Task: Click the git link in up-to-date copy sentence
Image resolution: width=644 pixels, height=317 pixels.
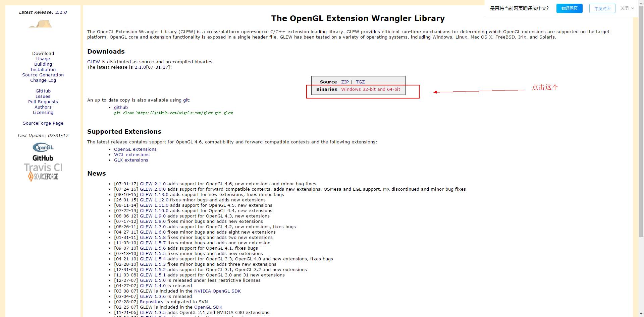Action: (x=186, y=100)
